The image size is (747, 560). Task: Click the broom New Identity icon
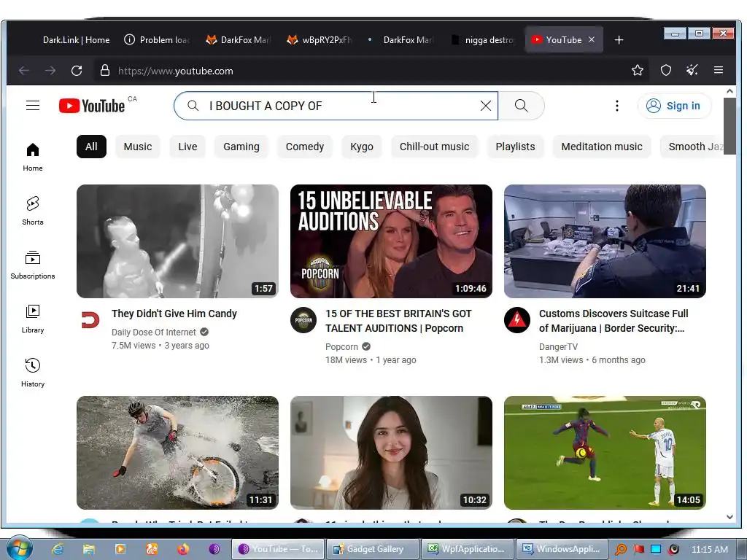tap(692, 71)
